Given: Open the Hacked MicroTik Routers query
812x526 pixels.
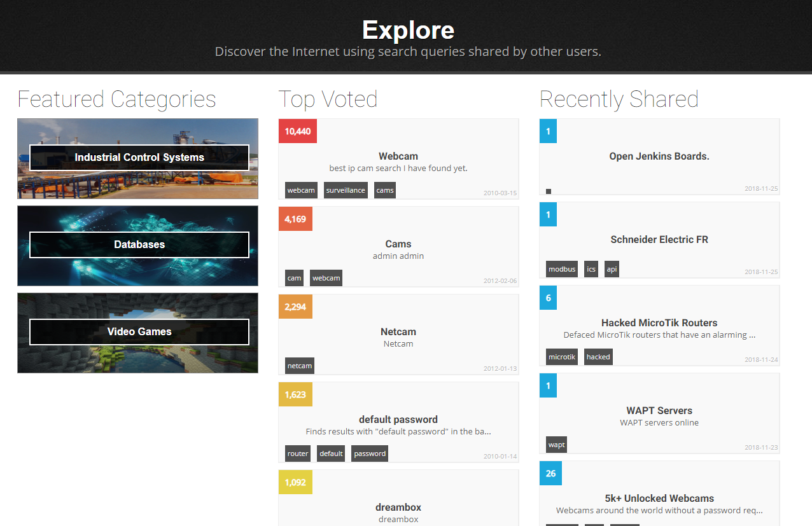Looking at the screenshot, I should point(659,323).
